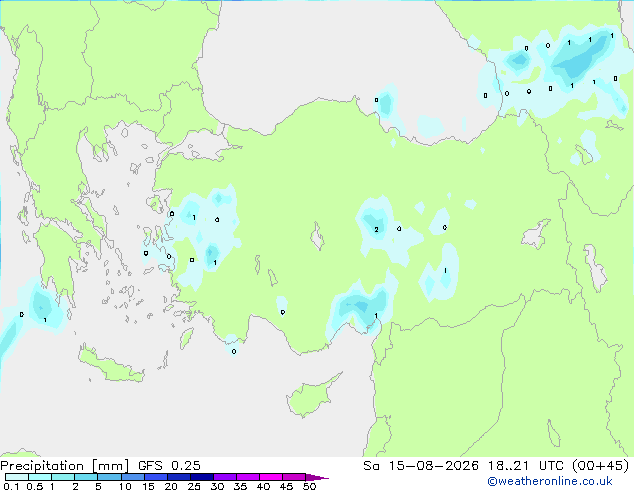Screen dimensions: 634x490
Task: Click the (00+45) forecast offset text
Action: click(601, 466)
